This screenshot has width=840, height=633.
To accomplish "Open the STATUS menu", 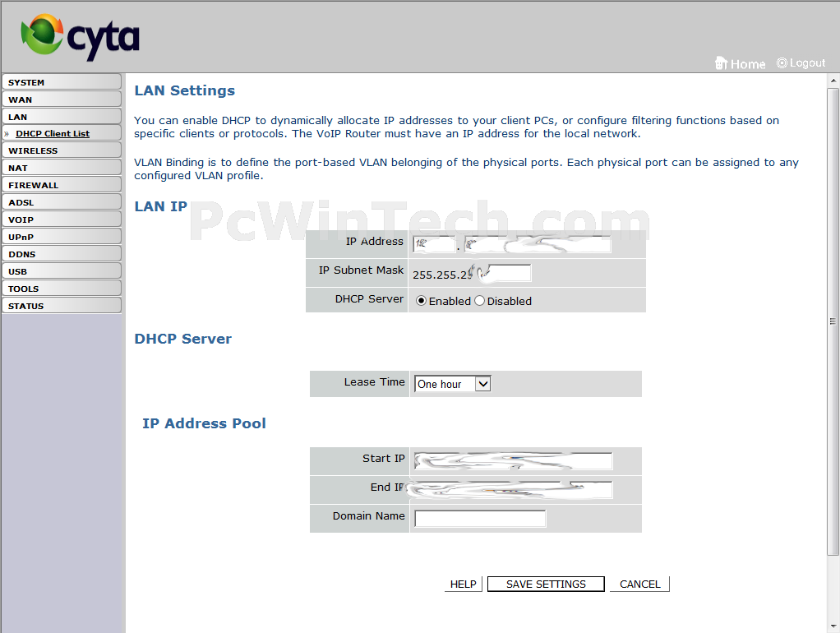I will pyautogui.click(x=62, y=306).
